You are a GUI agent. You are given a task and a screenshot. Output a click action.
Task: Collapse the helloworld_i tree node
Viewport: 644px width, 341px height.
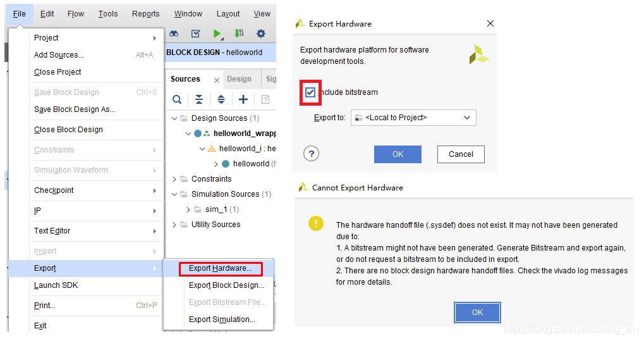click(x=202, y=149)
